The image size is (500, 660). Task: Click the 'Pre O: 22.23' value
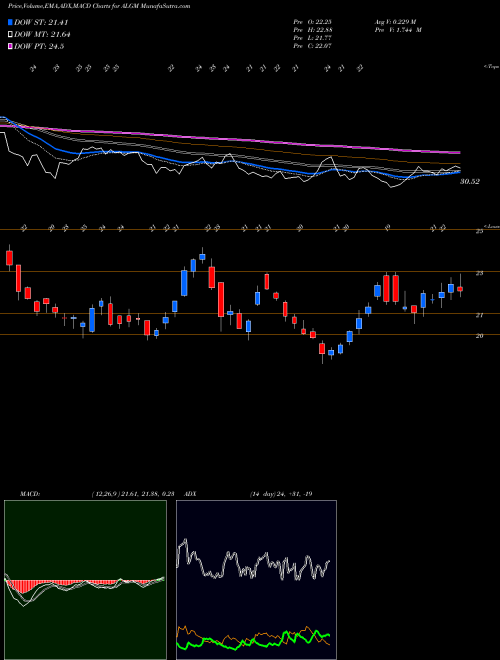coord(313,22)
